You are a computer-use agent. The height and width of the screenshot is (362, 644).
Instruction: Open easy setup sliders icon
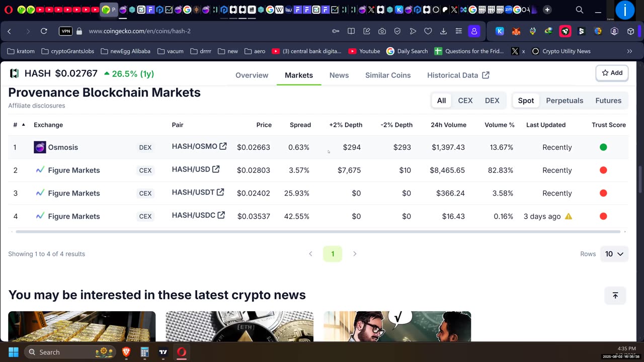[459, 31]
